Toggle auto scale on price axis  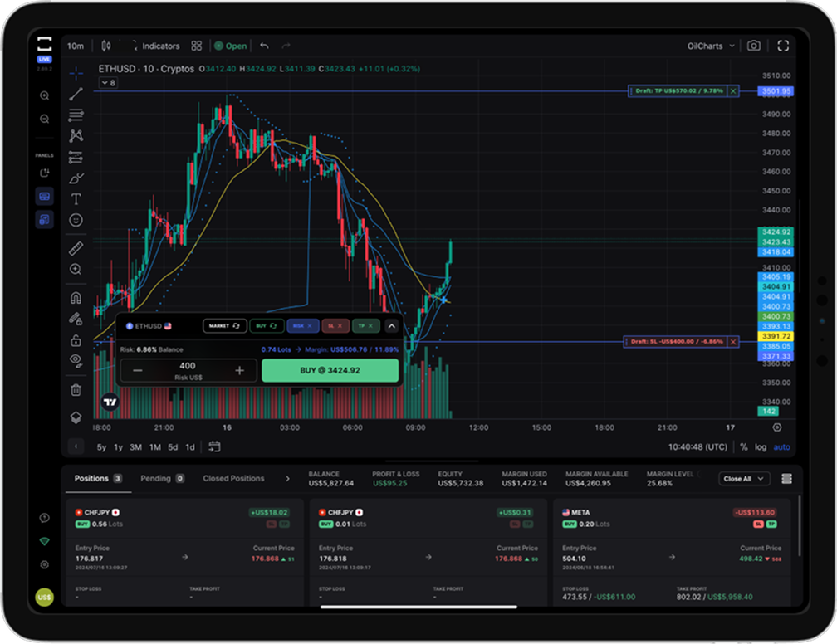click(x=781, y=447)
